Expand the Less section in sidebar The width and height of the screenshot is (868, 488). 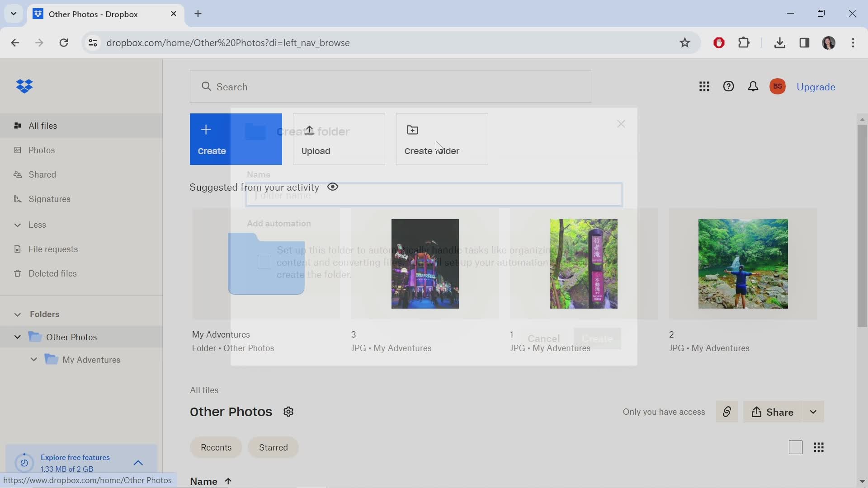16,224
